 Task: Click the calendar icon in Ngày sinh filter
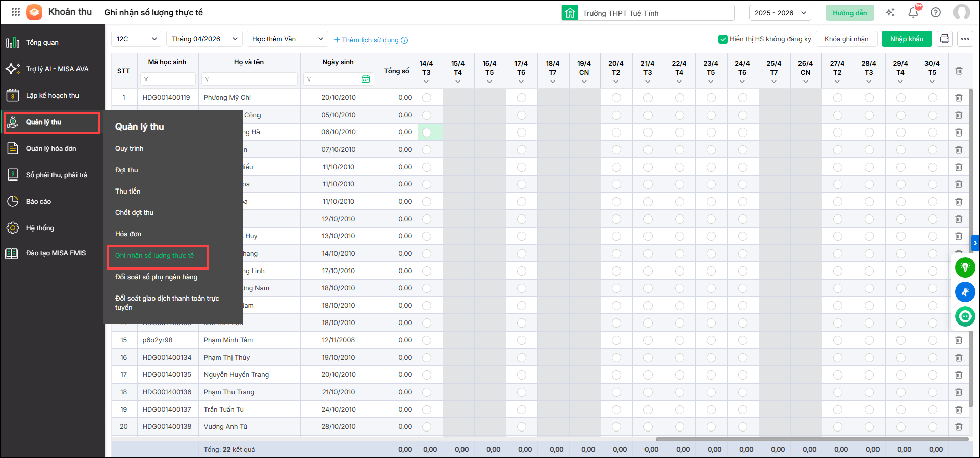click(x=365, y=79)
